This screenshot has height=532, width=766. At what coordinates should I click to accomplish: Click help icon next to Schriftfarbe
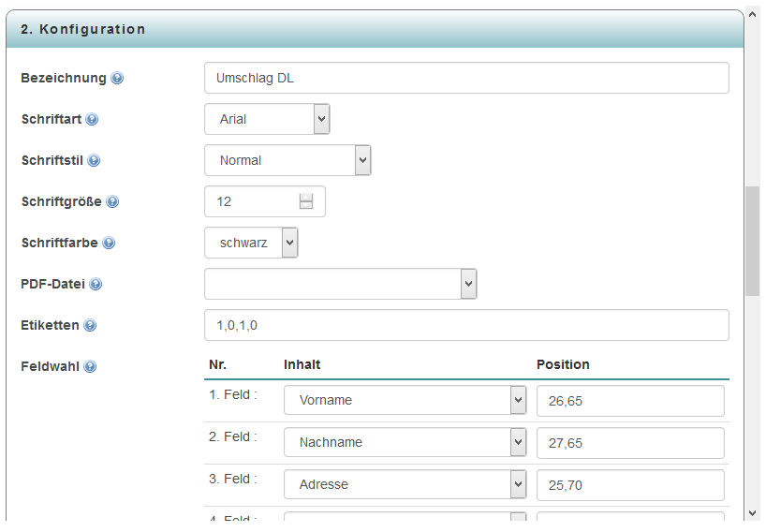click(109, 243)
